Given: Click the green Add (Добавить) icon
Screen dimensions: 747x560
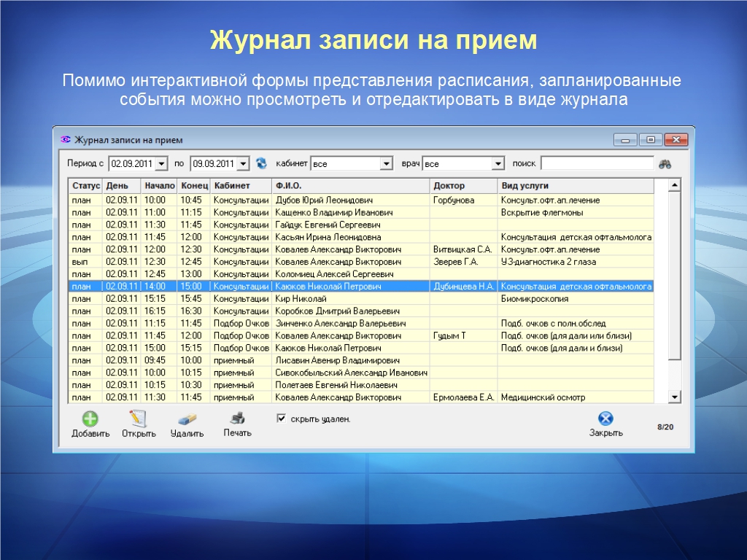Looking at the screenshot, I should (x=90, y=419).
